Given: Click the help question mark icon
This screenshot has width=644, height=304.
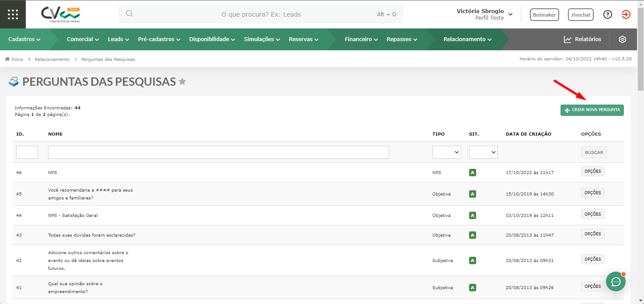Looking at the screenshot, I should 608,14.
